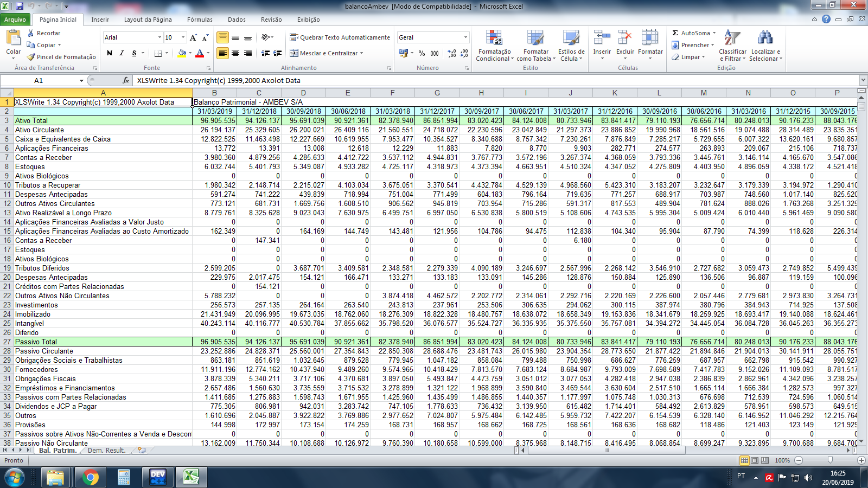Toggle center text alignment
The image size is (868, 488).
[235, 53]
